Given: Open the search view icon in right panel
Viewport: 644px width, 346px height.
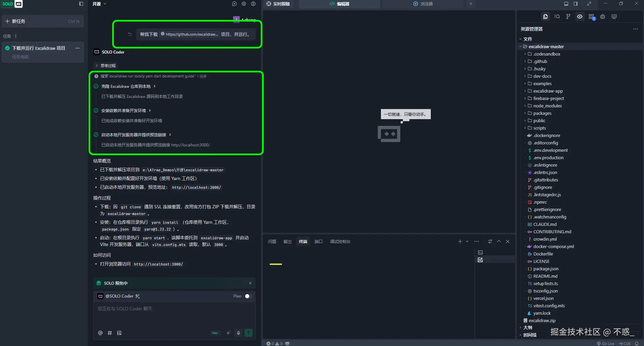Looking at the screenshot, I should [x=557, y=16].
